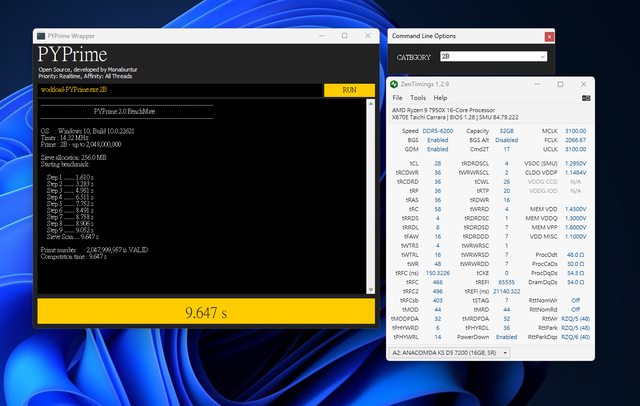Open the CATEGORY dropdown showing 2B
The height and width of the screenshot is (406, 640).
coord(492,57)
